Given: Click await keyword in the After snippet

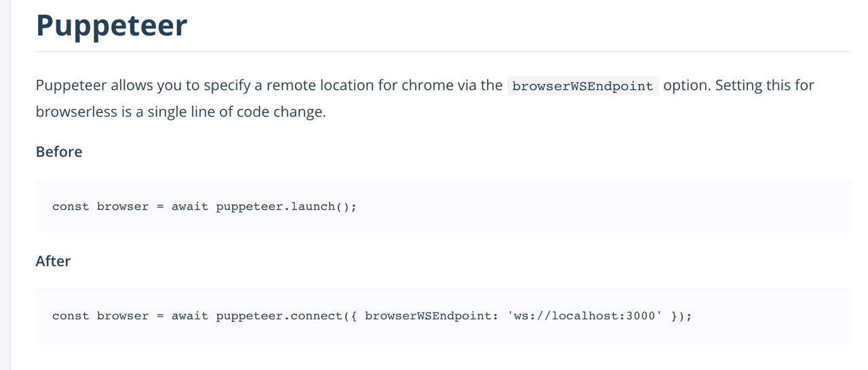Looking at the screenshot, I should pyautogui.click(x=190, y=316).
